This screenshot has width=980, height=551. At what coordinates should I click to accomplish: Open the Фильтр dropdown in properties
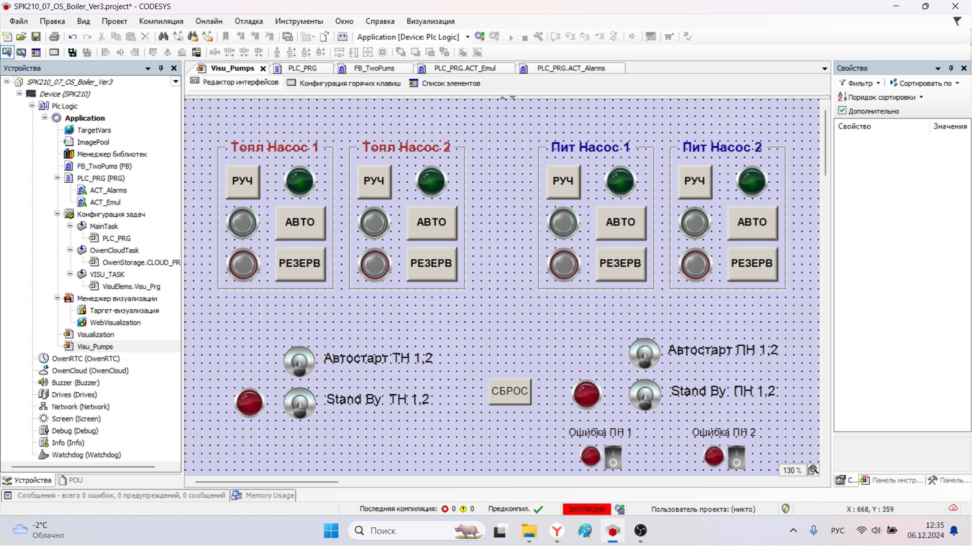tap(860, 83)
